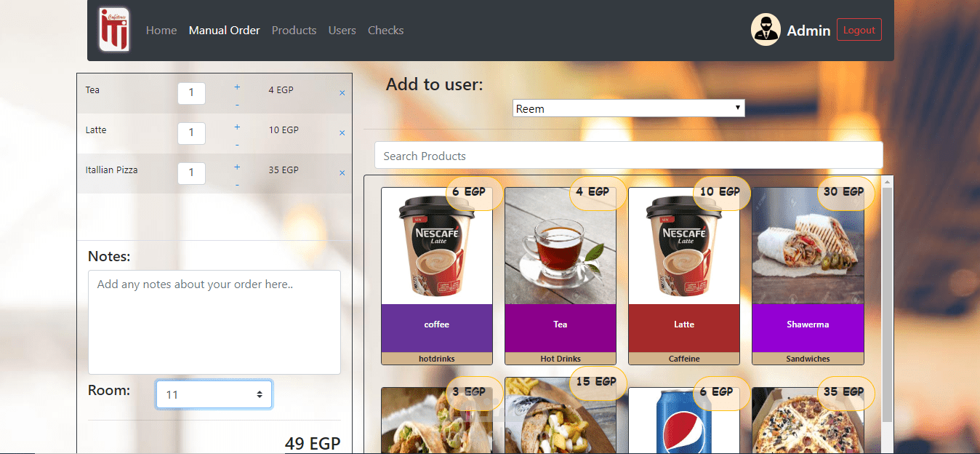The image size is (980, 454).
Task: Add Tea product image to order
Action: [561, 246]
